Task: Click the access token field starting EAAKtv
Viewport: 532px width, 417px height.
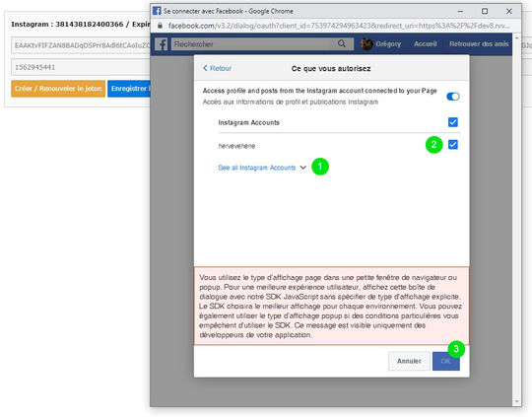Action: (81, 45)
